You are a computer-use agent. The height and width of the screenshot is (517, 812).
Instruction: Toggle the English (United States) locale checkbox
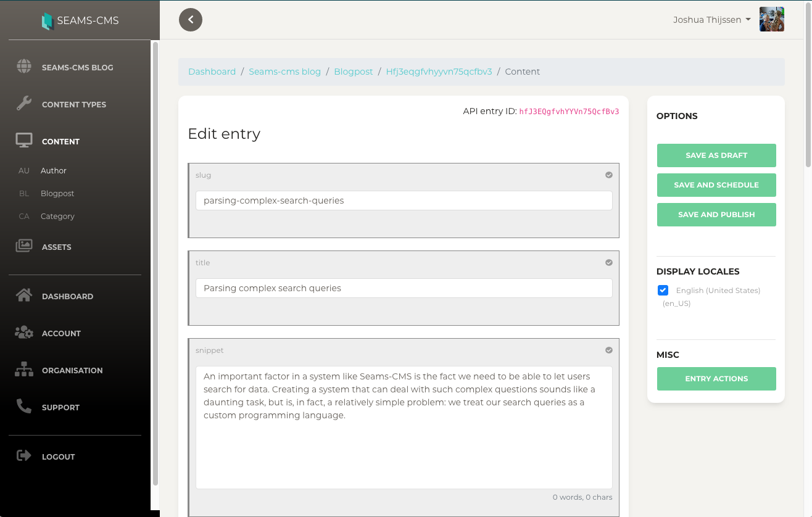[663, 290]
